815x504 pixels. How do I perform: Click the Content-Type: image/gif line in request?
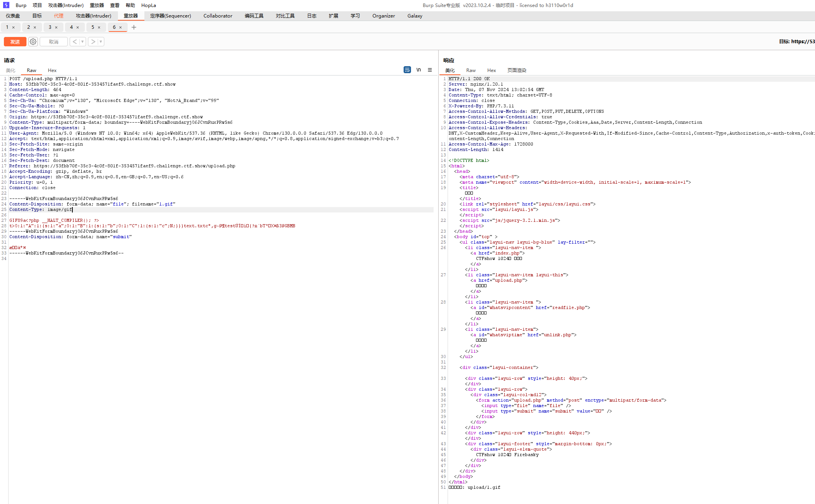point(41,209)
